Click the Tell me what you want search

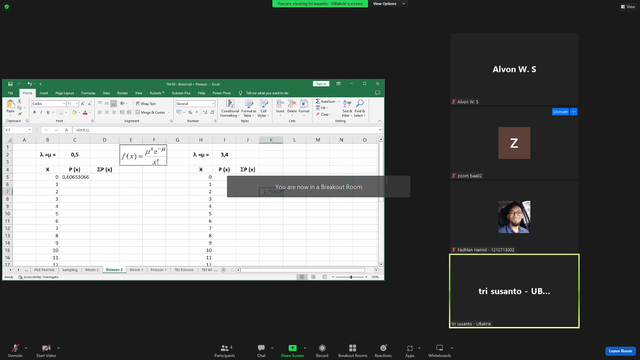pos(267,93)
